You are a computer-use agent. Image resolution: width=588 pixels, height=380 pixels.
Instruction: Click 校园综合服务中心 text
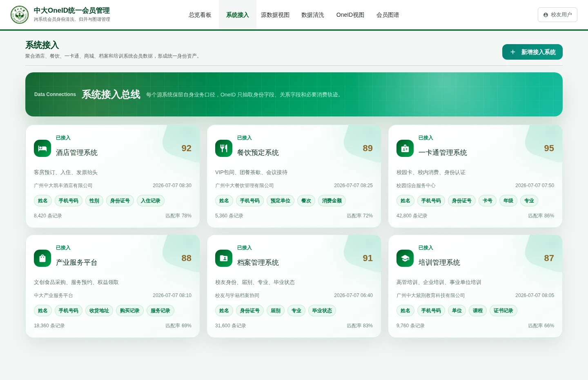416,186
